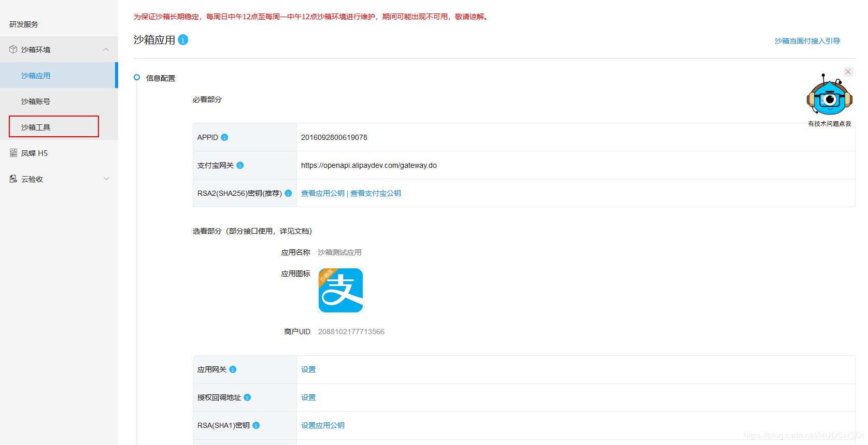Click the robot mascot support assistant icon
This screenshot has height=445, width=868.
pyautogui.click(x=829, y=96)
